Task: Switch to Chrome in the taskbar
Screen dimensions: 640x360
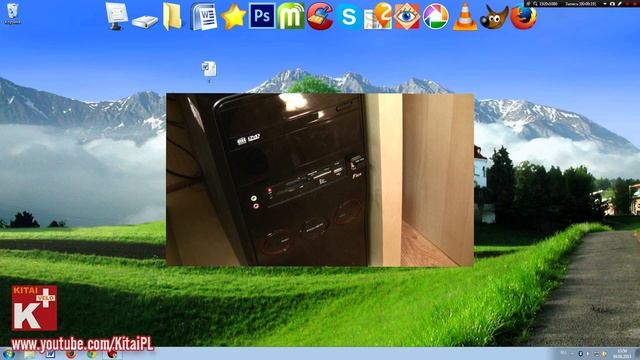Action: (92, 354)
